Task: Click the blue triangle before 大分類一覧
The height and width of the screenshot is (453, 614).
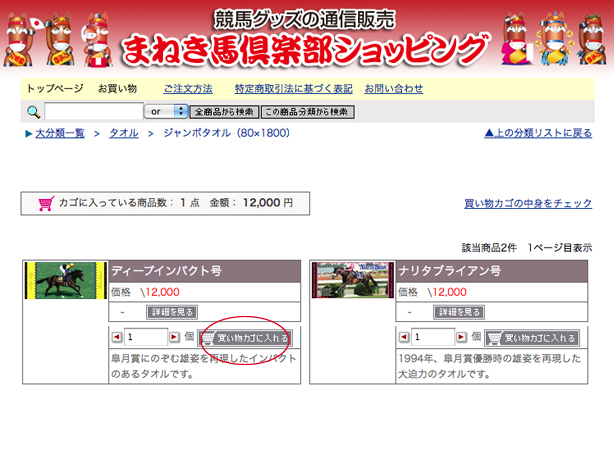Action: point(29,134)
